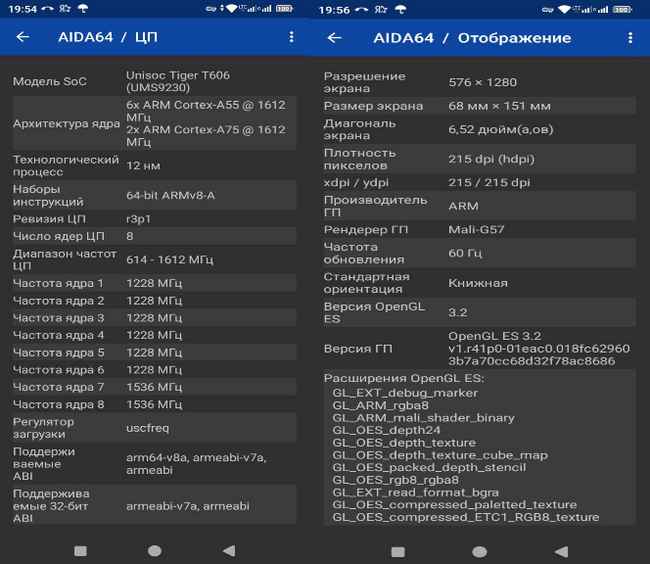Tap value 64-bit ARMv8-A
This screenshot has width=650, height=564.
tap(170, 195)
